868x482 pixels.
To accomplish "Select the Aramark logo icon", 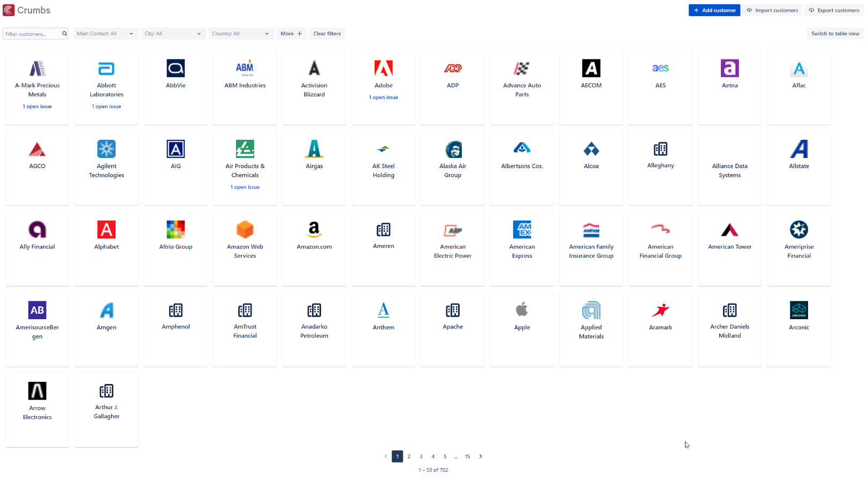I will point(660,310).
